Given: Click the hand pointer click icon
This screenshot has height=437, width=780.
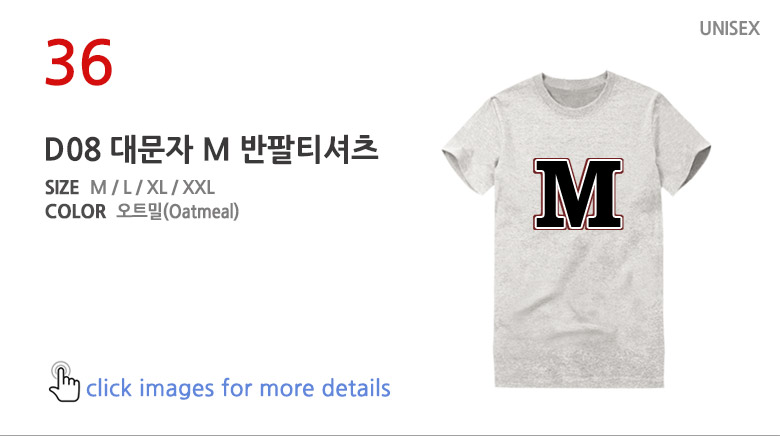Looking at the screenshot, I should pyautogui.click(x=64, y=381).
